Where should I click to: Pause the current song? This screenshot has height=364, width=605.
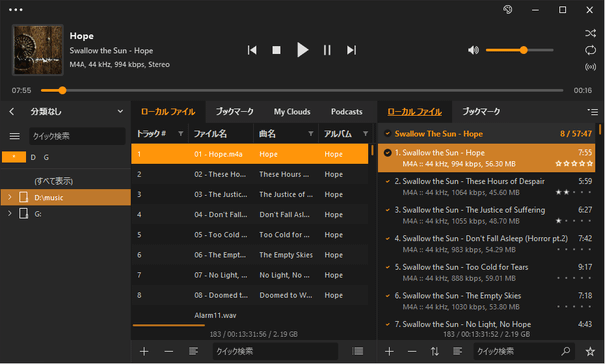point(327,50)
